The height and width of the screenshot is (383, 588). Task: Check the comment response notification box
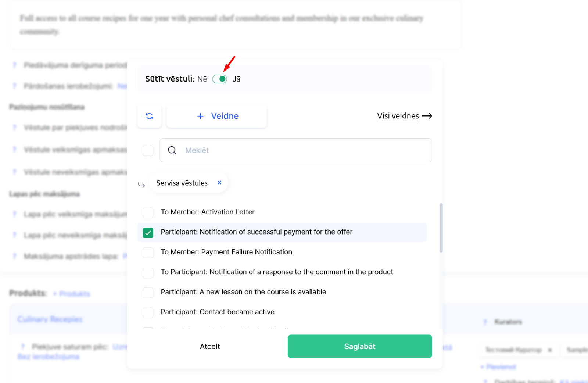point(148,272)
